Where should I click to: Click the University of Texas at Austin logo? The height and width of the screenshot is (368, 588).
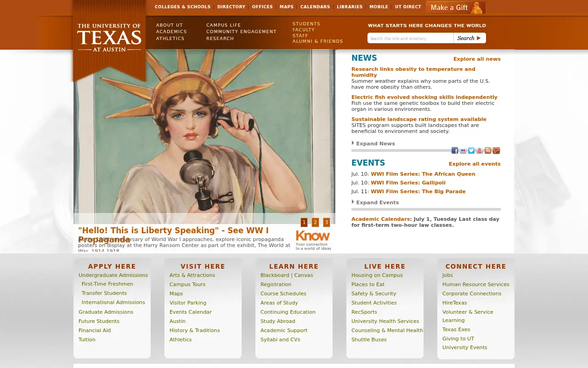[x=109, y=38]
